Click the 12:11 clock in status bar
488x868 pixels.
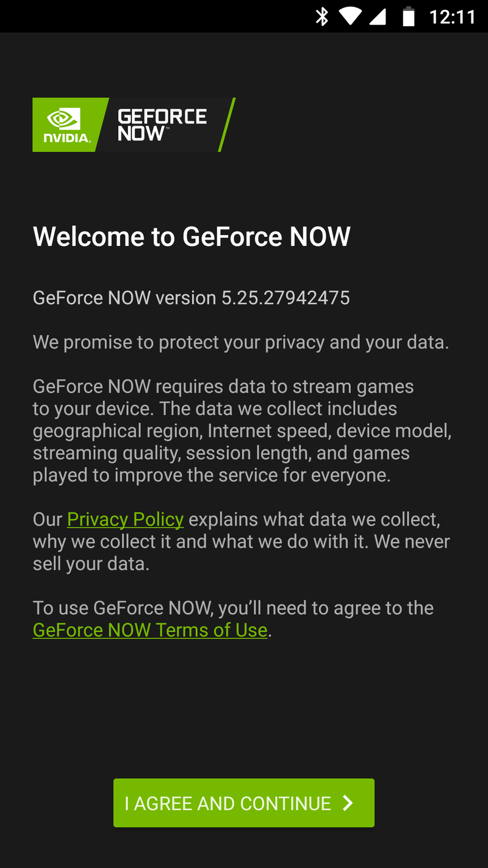coord(452,16)
